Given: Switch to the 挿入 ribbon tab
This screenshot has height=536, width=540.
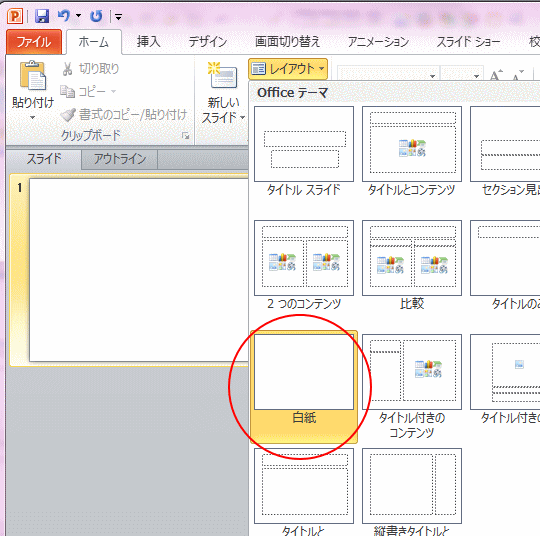Looking at the screenshot, I should [x=148, y=42].
